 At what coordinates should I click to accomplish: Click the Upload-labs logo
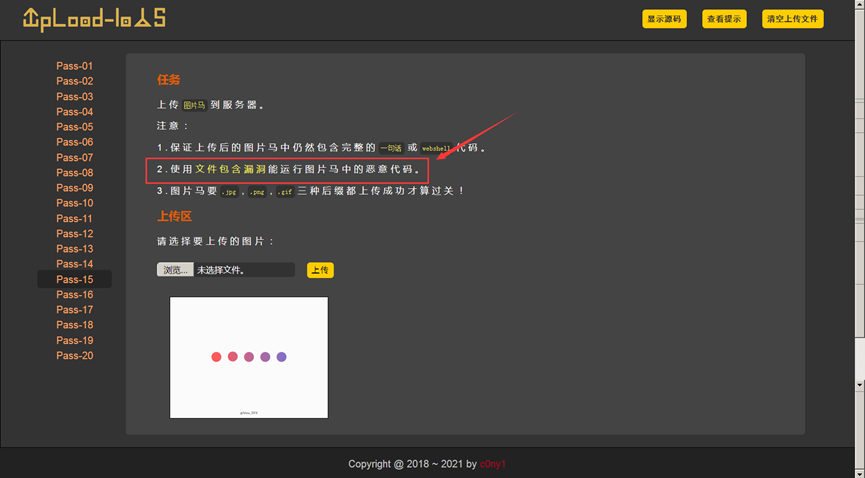94,19
